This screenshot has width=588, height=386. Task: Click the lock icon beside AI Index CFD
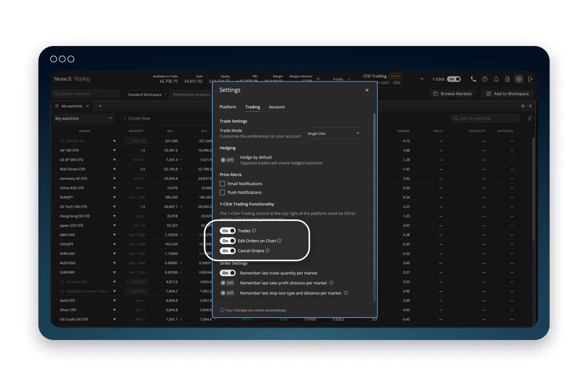[x=62, y=282]
